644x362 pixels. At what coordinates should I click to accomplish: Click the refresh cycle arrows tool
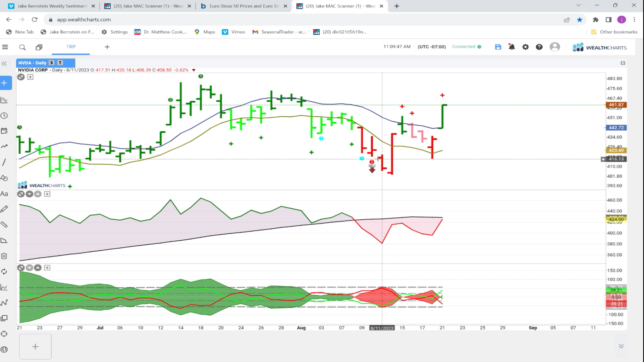point(4,271)
